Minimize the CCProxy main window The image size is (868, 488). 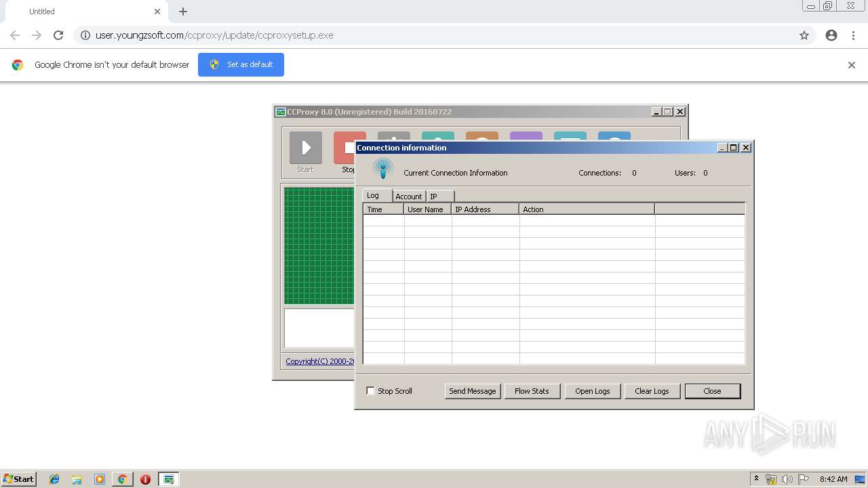tap(656, 112)
